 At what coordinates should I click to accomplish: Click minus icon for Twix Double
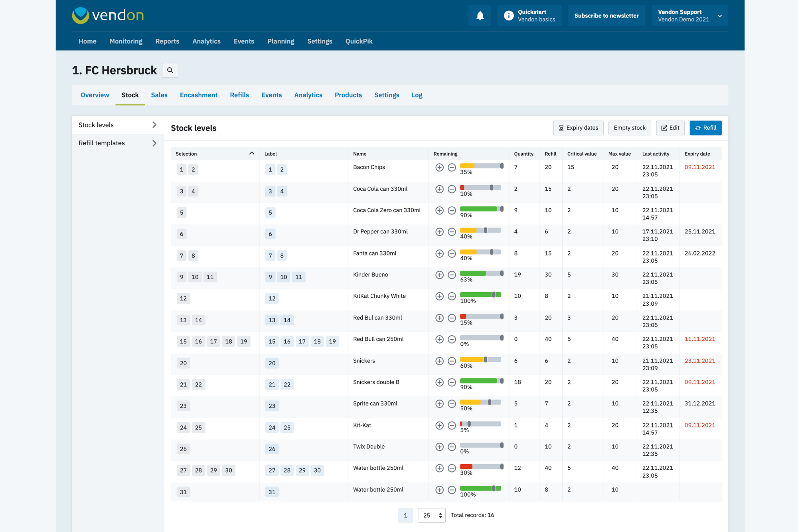coord(452,447)
